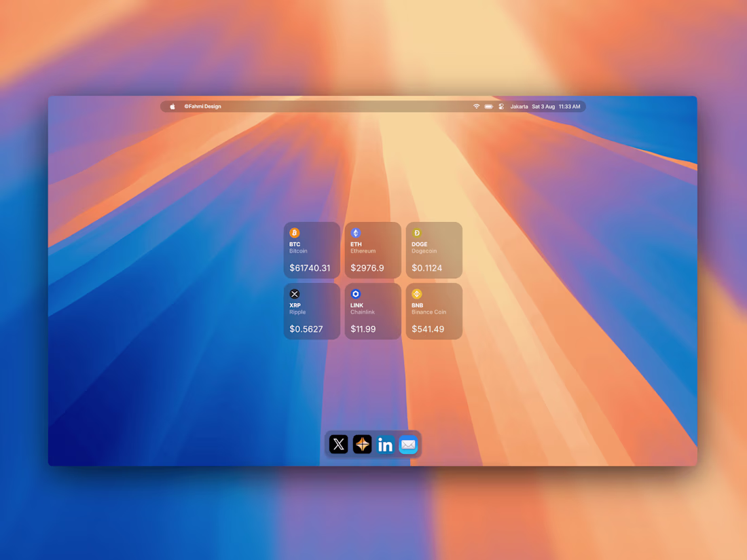747x560 pixels.
Task: Open the X app from the dock
Action: click(x=339, y=445)
